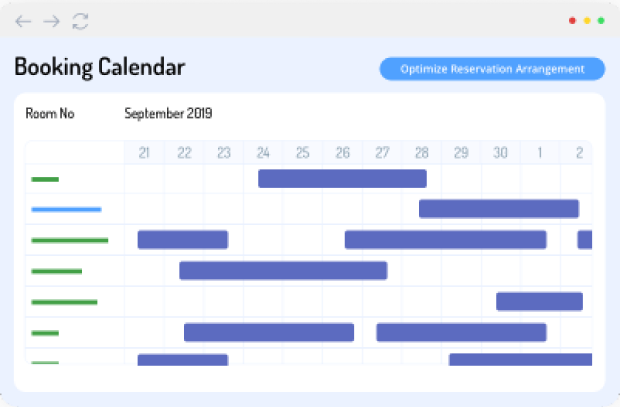Image resolution: width=620 pixels, height=407 pixels.
Task: Select the blue-highlighted room label
Action: point(66,210)
